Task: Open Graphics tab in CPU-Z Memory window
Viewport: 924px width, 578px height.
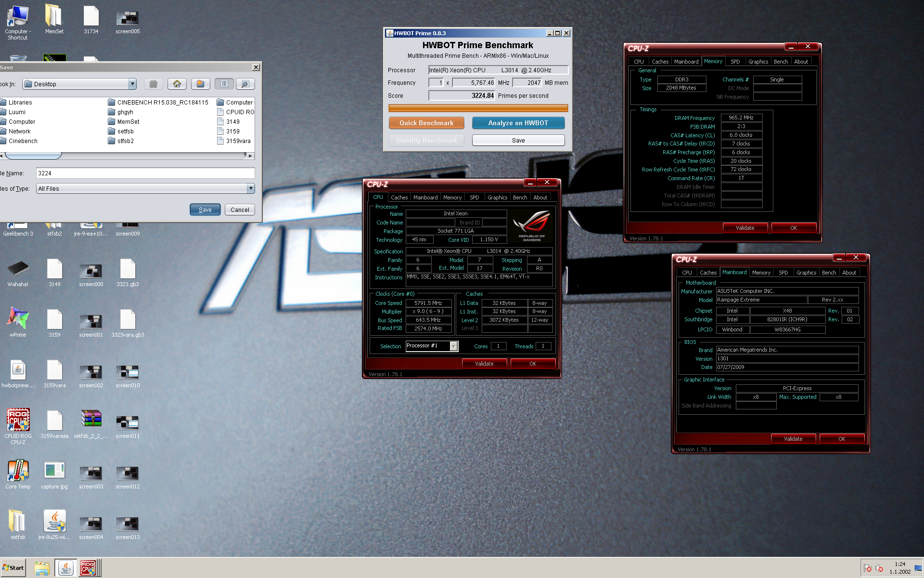Action: (758, 61)
